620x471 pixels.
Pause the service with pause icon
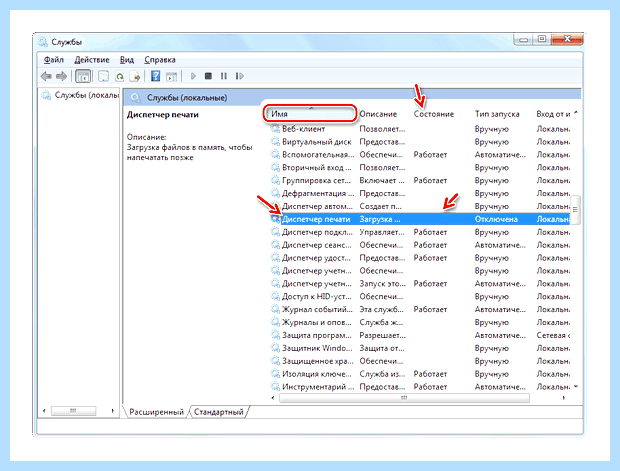pos(224,76)
